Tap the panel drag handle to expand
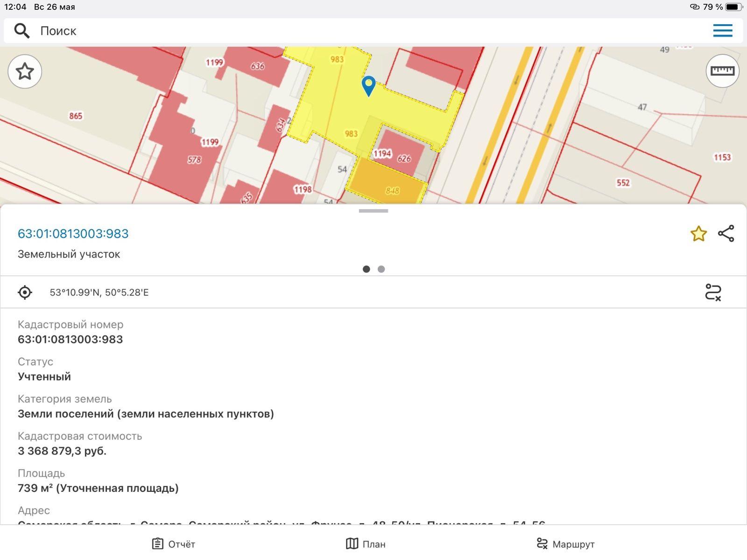Image resolution: width=747 pixels, height=560 pixels. click(373, 211)
